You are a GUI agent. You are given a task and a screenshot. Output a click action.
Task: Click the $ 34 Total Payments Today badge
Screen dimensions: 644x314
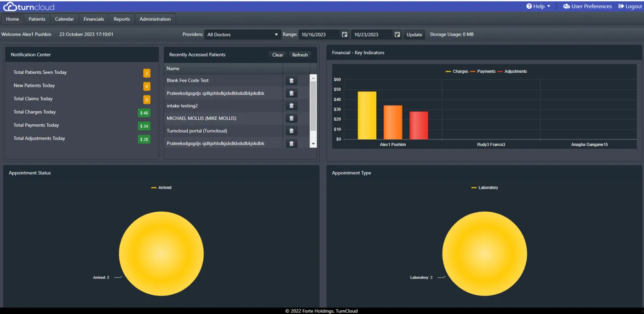click(144, 126)
